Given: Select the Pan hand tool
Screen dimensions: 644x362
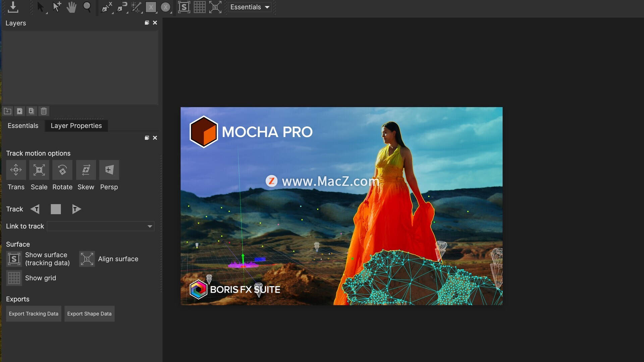Looking at the screenshot, I should click(71, 7).
